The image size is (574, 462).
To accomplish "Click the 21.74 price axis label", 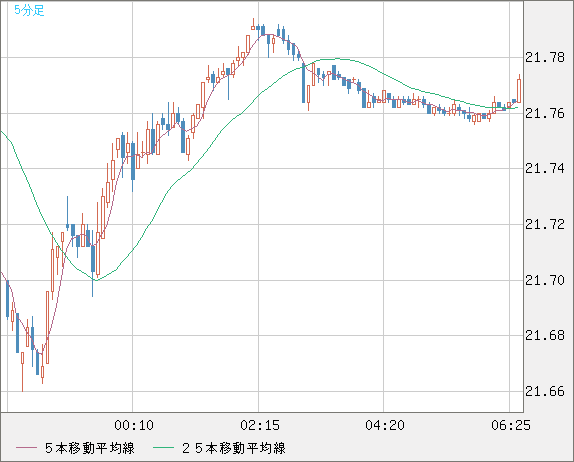I will (545, 168).
